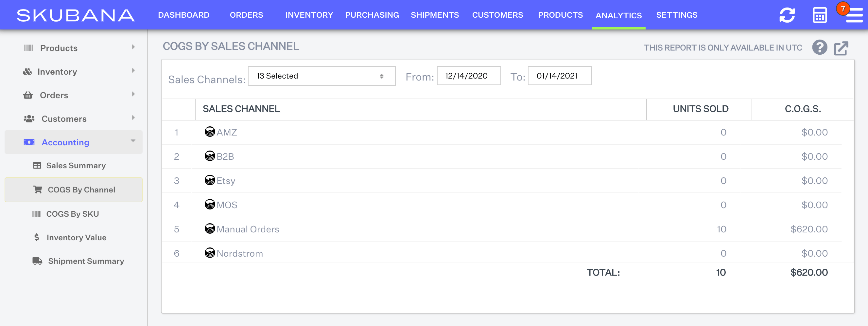Collapse the Accounting section arrow
Screen dimensions: 868x326
pos(133,141)
